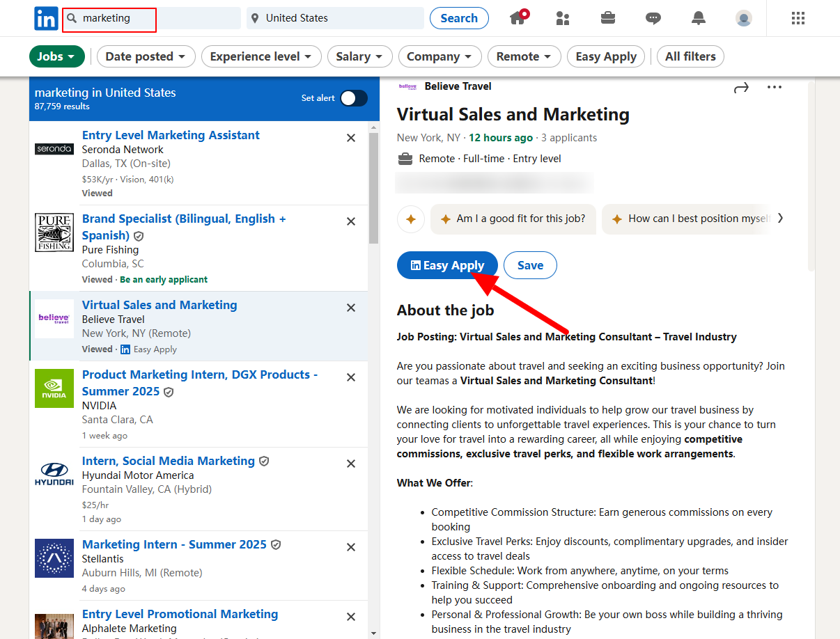Check Notifications with the bell icon
Viewport: 840px width, 639px height.
[x=699, y=18]
